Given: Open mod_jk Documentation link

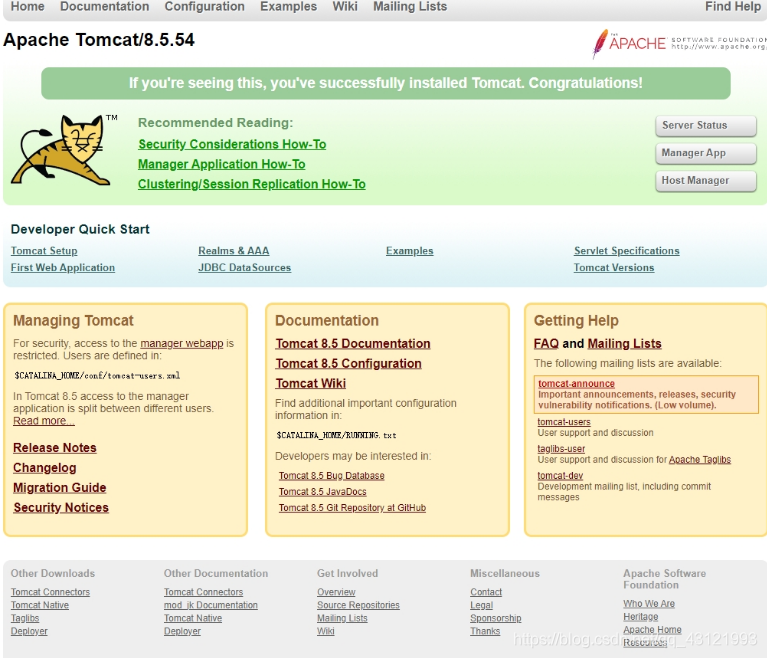Looking at the screenshot, I should click(211, 606).
